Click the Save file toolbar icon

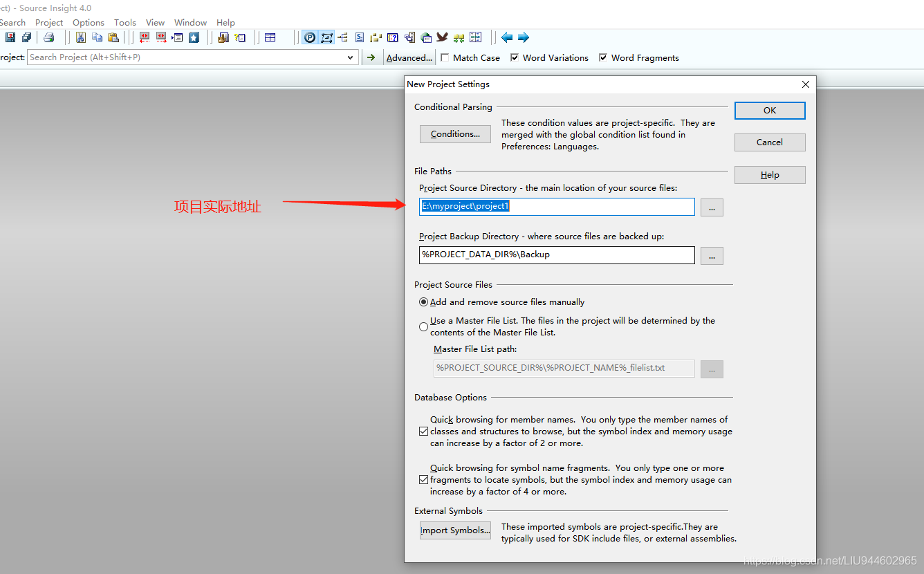click(10, 37)
